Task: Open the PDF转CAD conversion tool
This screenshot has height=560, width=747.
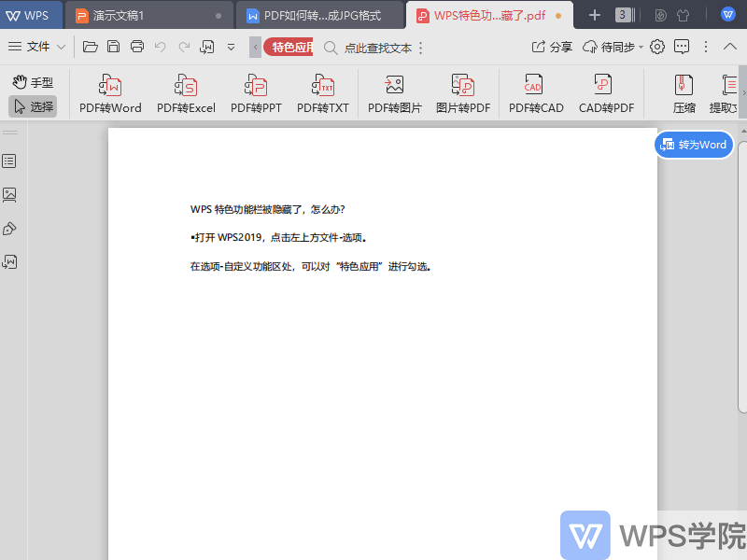Action: click(533, 92)
